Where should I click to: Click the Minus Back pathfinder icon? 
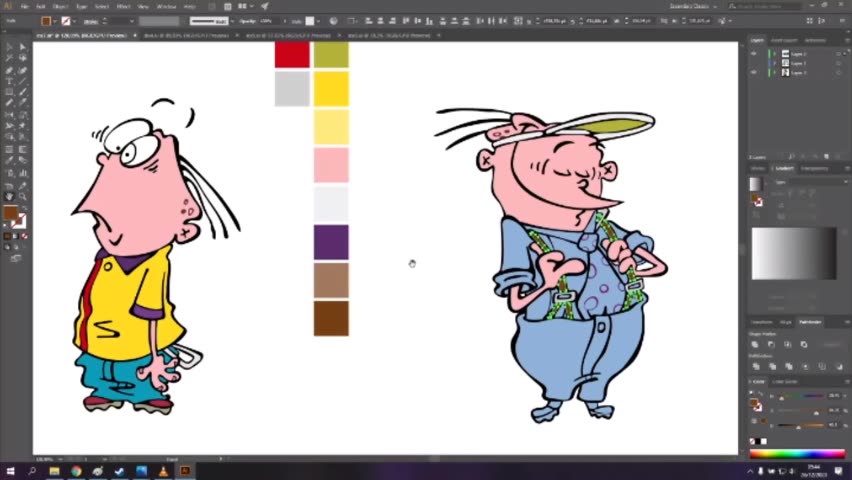(x=838, y=367)
